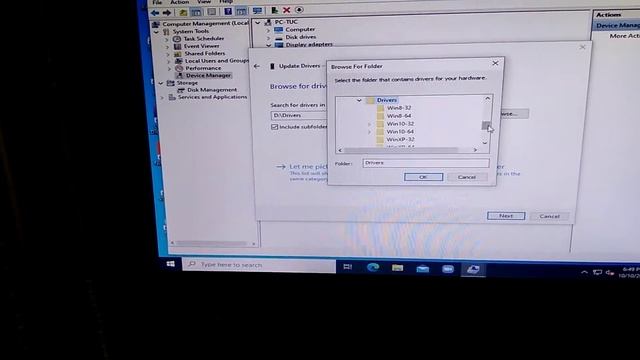Select Device Manager in left tree
Image resolution: width=640 pixels, height=360 pixels.
(x=208, y=76)
